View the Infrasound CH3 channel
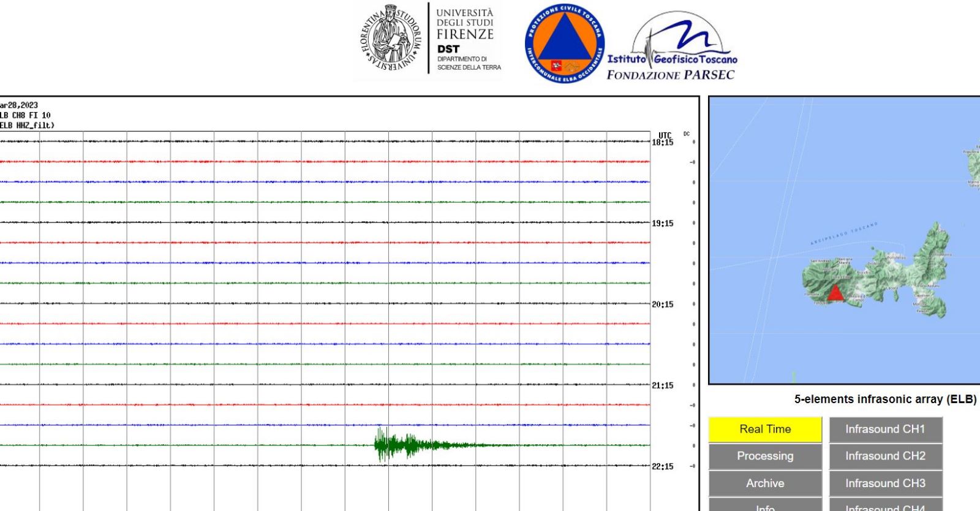Image resolution: width=980 pixels, height=511 pixels. click(885, 483)
